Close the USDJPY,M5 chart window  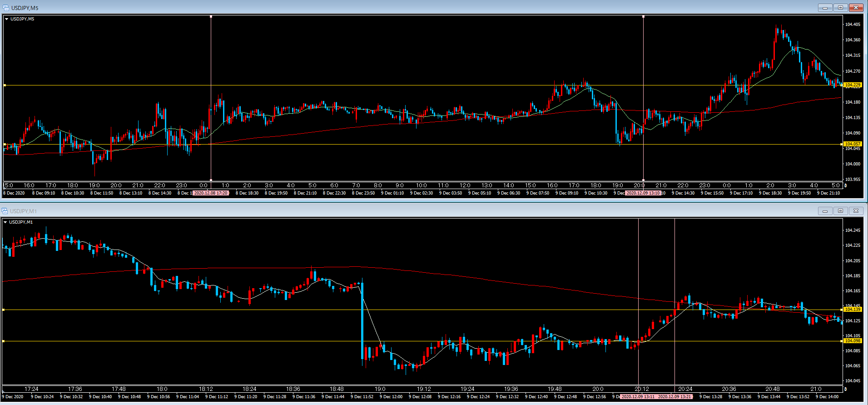pyautogui.click(x=856, y=8)
